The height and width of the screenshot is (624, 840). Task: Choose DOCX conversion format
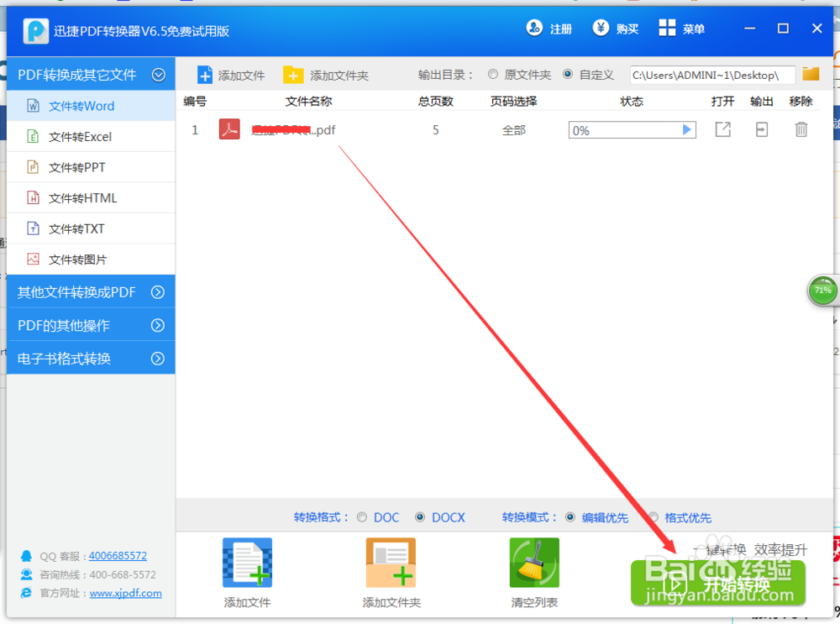click(420, 517)
